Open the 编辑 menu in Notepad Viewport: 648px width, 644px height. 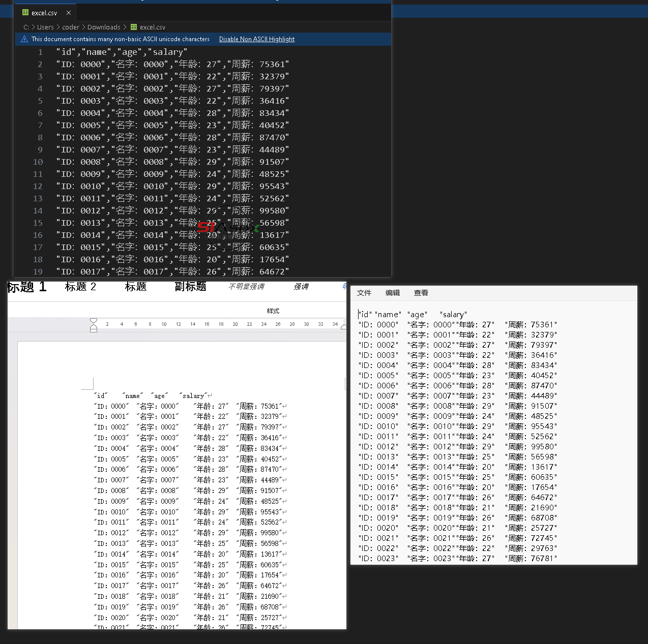[x=393, y=293]
